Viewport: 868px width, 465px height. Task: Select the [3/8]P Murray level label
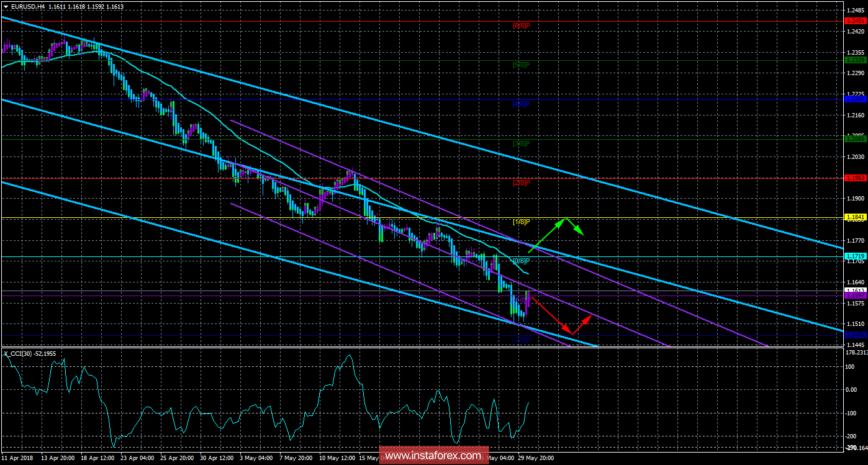coord(522,143)
